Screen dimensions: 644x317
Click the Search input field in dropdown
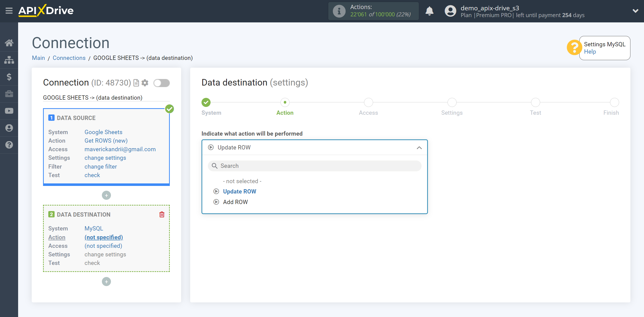314,166
